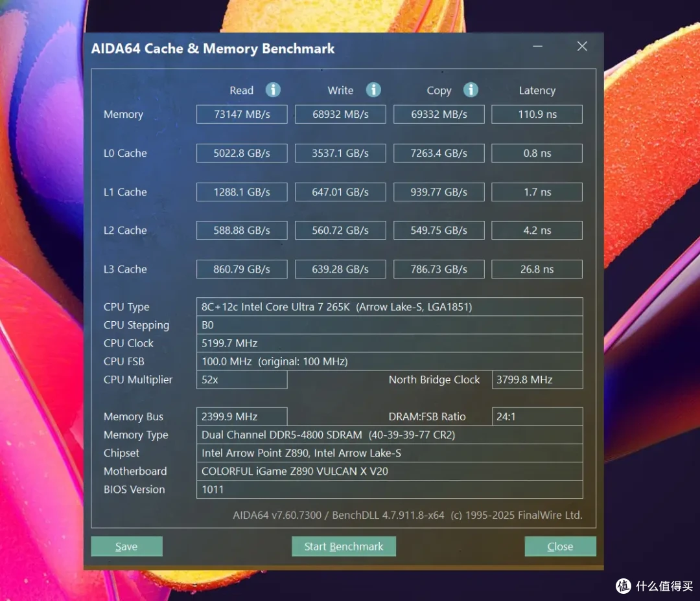
Task: Click the CPU Stepping field B0
Action: [390, 325]
